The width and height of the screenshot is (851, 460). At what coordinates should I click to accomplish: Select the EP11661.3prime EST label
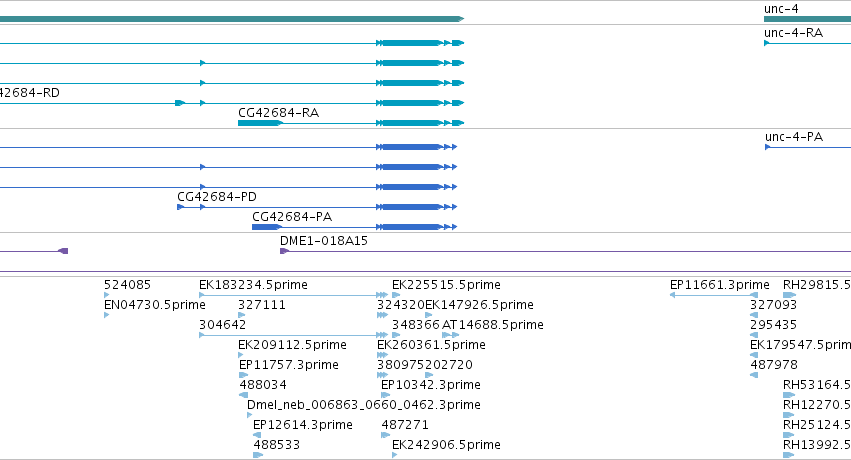pyautogui.click(x=720, y=285)
